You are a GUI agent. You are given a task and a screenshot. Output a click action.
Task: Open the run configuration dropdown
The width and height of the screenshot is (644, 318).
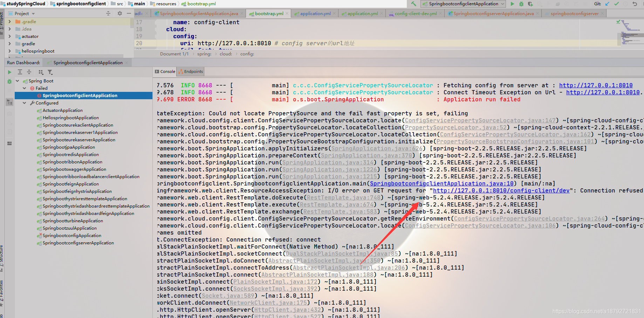point(463,4)
